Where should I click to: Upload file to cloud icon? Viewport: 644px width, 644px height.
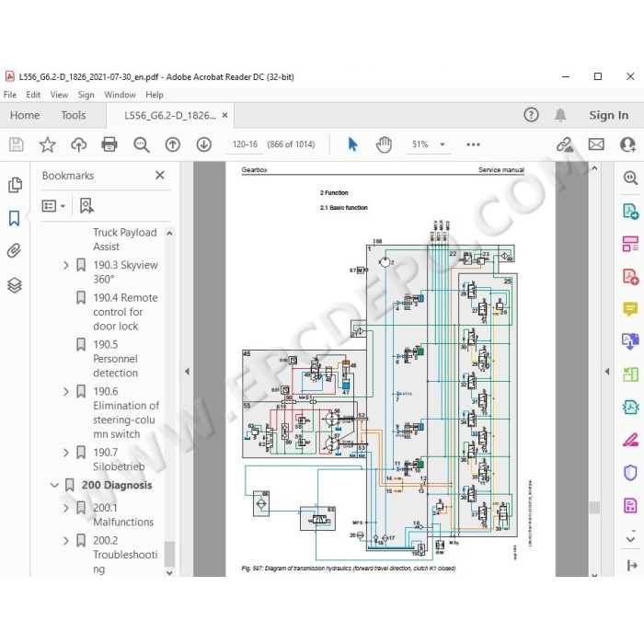78,144
